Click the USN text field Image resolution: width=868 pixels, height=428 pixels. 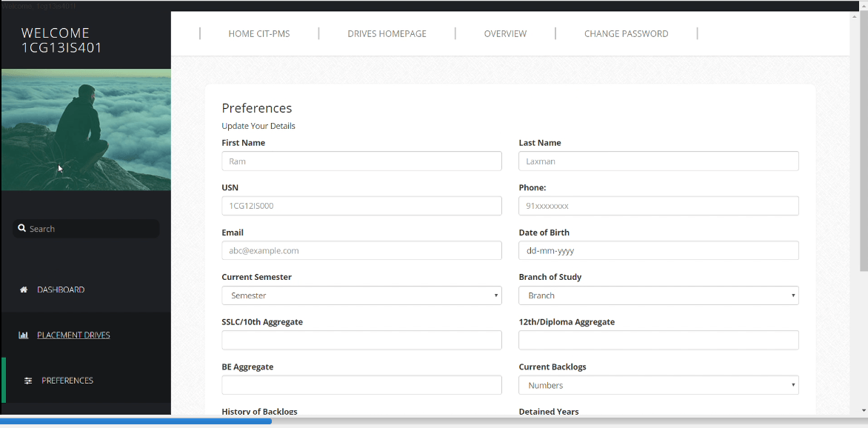(361, 206)
